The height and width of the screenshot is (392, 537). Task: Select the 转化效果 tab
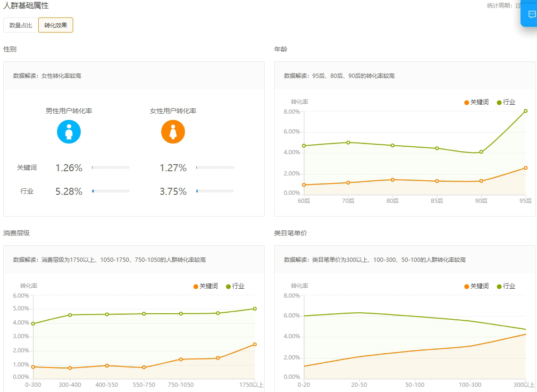click(56, 25)
